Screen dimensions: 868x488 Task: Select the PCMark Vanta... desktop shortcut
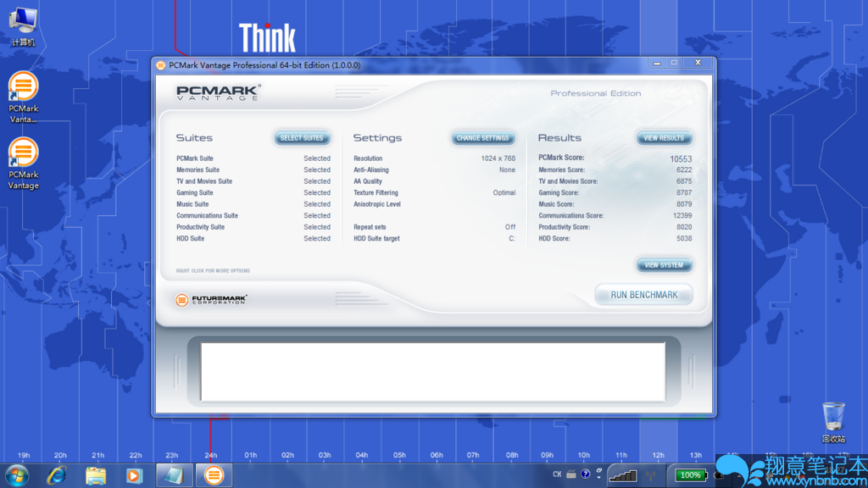pos(23,97)
